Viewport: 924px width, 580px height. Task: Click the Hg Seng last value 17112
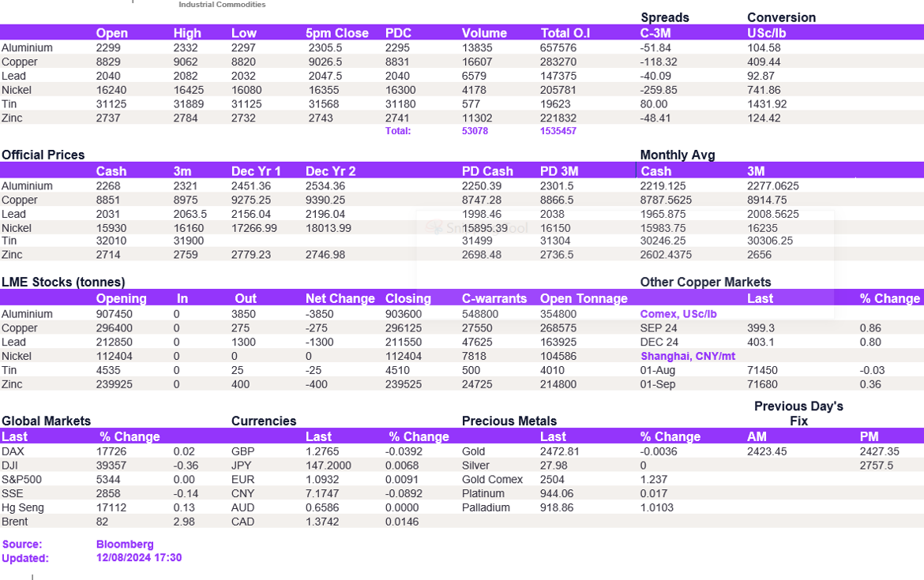[x=111, y=508]
